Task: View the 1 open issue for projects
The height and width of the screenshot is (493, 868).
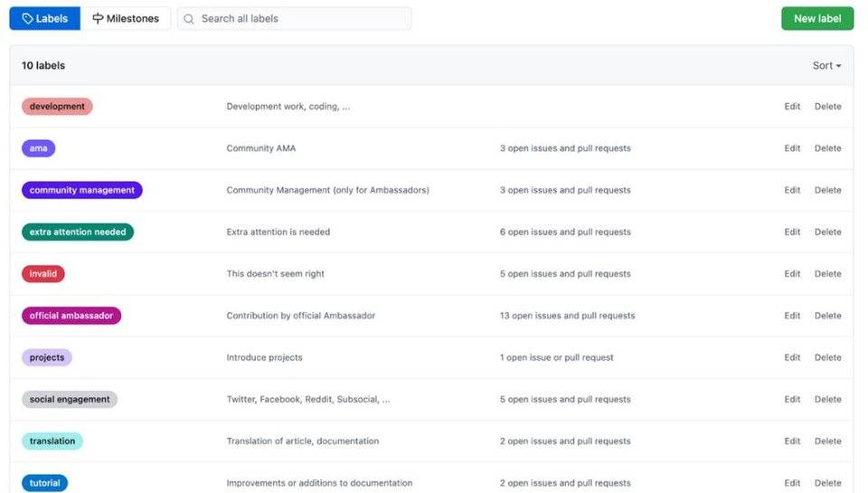Action: tap(556, 357)
